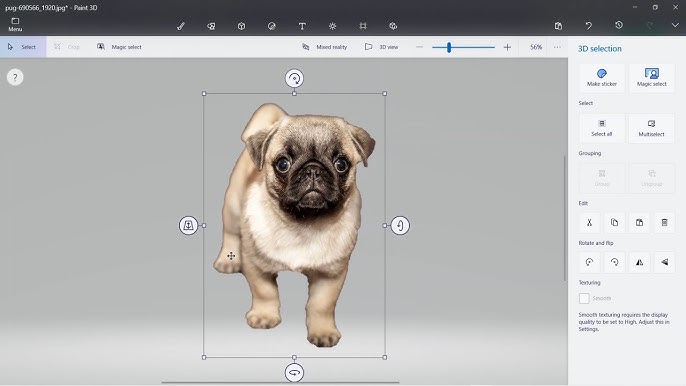Image resolution: width=686 pixels, height=386 pixels.
Task: Open the Menu folder button
Action: 15,25
